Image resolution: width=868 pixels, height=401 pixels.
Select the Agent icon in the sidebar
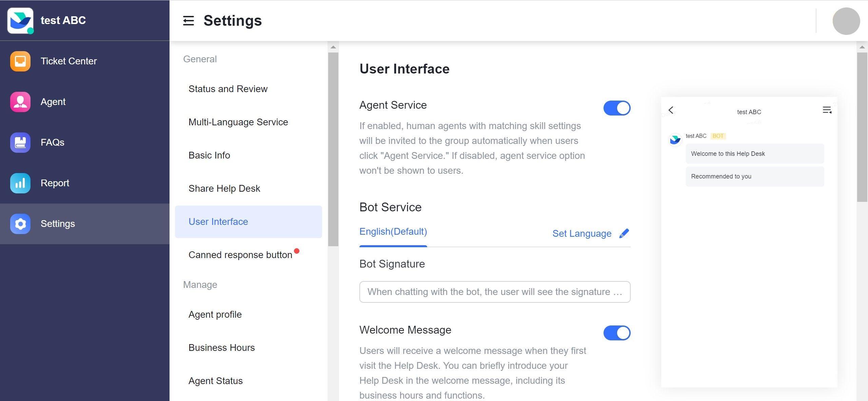[53, 102]
